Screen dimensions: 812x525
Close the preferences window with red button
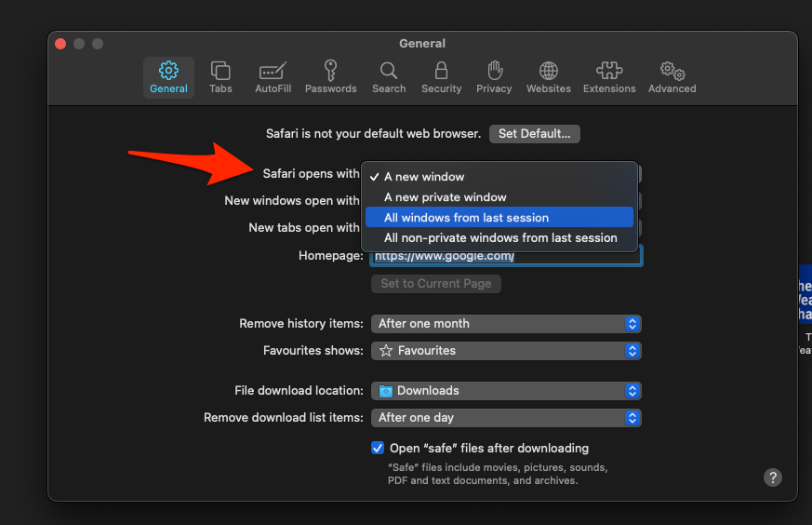[x=60, y=44]
